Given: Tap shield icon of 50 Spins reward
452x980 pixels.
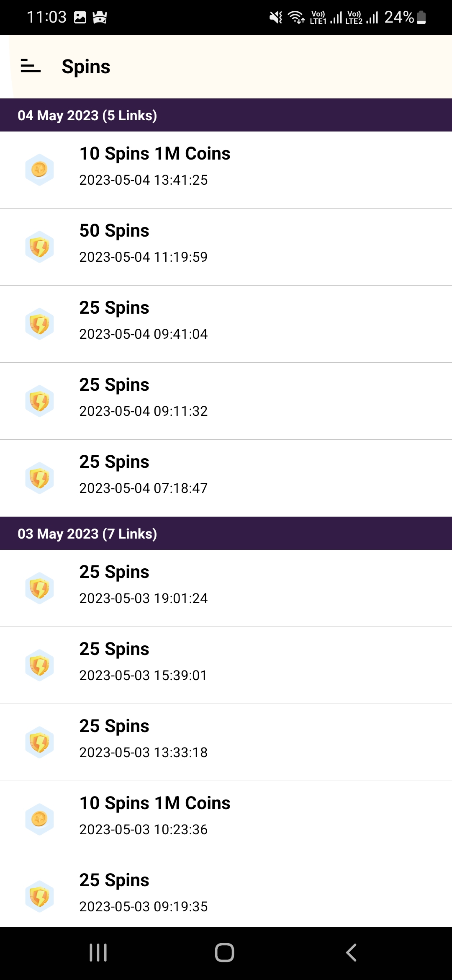Looking at the screenshot, I should coord(39,247).
